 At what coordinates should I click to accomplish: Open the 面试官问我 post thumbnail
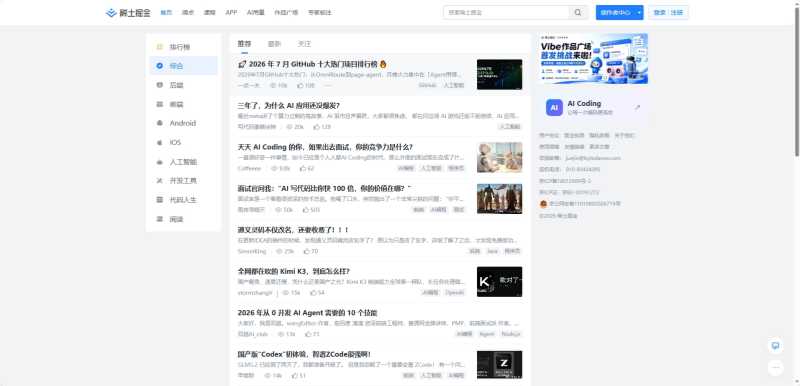click(499, 199)
